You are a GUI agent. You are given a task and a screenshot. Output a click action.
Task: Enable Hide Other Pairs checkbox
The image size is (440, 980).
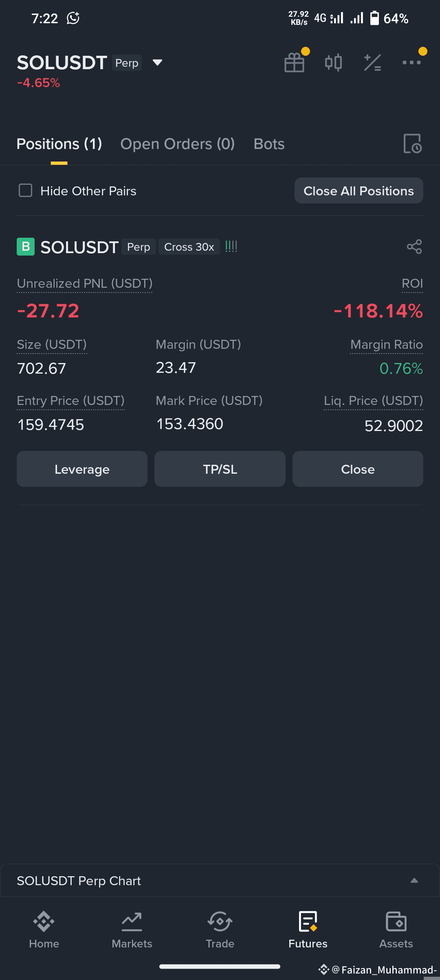click(26, 190)
